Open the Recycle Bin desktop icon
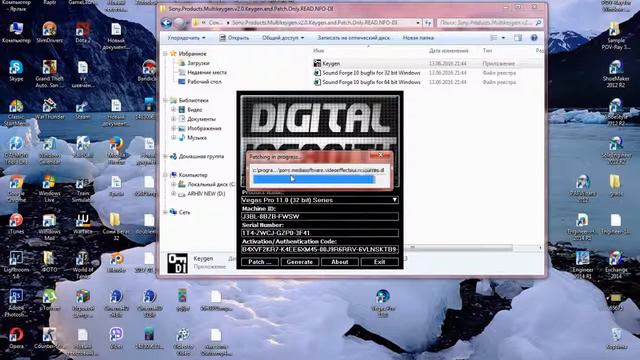This screenshot has width=640, height=360. coord(617,338)
